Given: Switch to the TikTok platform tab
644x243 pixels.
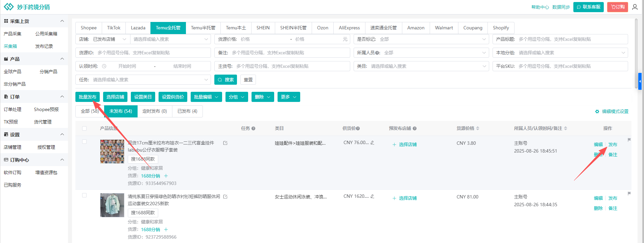Looking at the screenshot, I should point(114,28).
